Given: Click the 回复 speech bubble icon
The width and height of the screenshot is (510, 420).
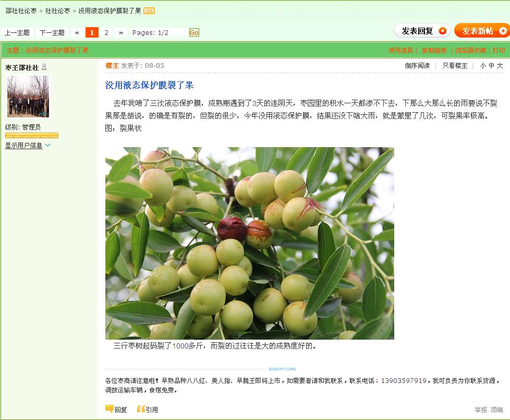Looking at the screenshot, I should [x=110, y=409].
